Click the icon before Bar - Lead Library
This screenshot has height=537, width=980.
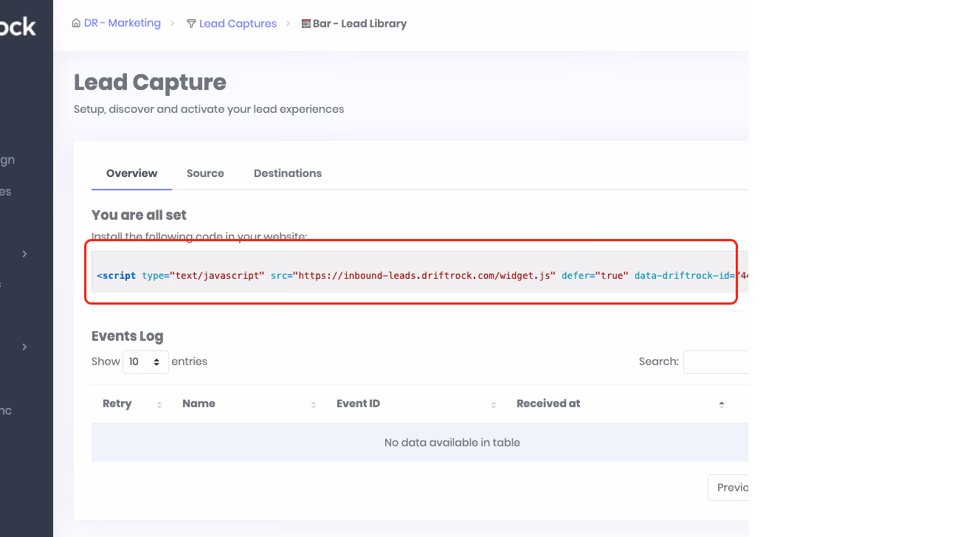306,24
